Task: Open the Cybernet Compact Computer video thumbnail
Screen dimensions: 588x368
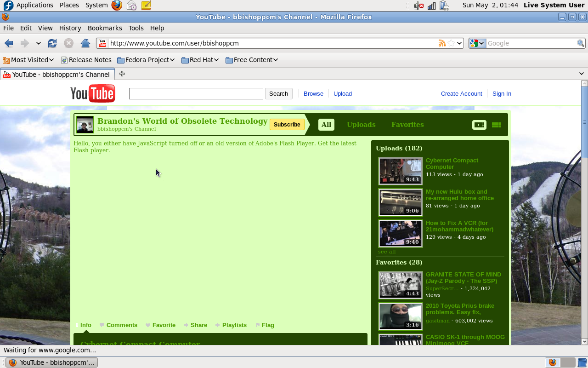Action: tap(400, 171)
